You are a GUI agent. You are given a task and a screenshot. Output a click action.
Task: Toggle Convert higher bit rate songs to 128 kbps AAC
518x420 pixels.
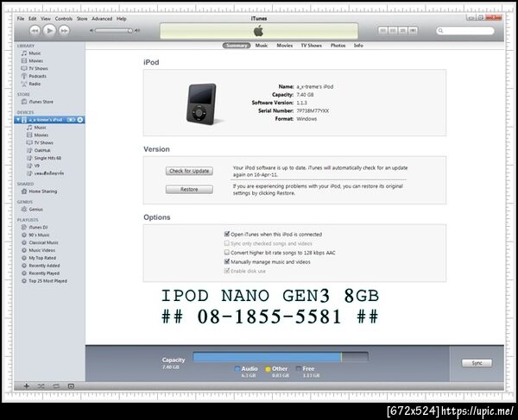226,253
